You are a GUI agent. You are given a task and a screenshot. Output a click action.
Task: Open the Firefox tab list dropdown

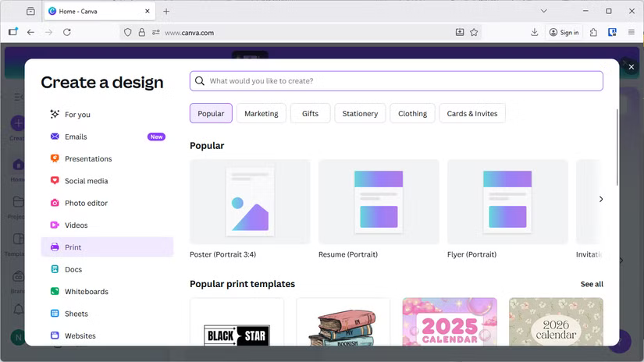544,11
